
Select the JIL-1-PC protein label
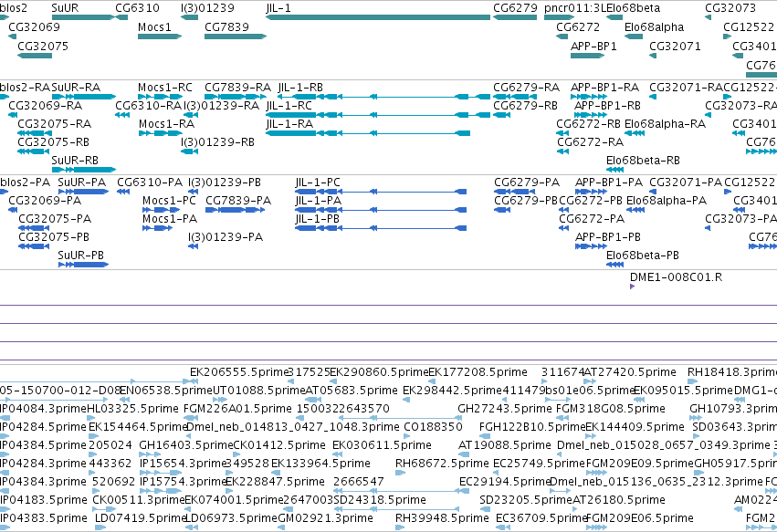[318, 183]
